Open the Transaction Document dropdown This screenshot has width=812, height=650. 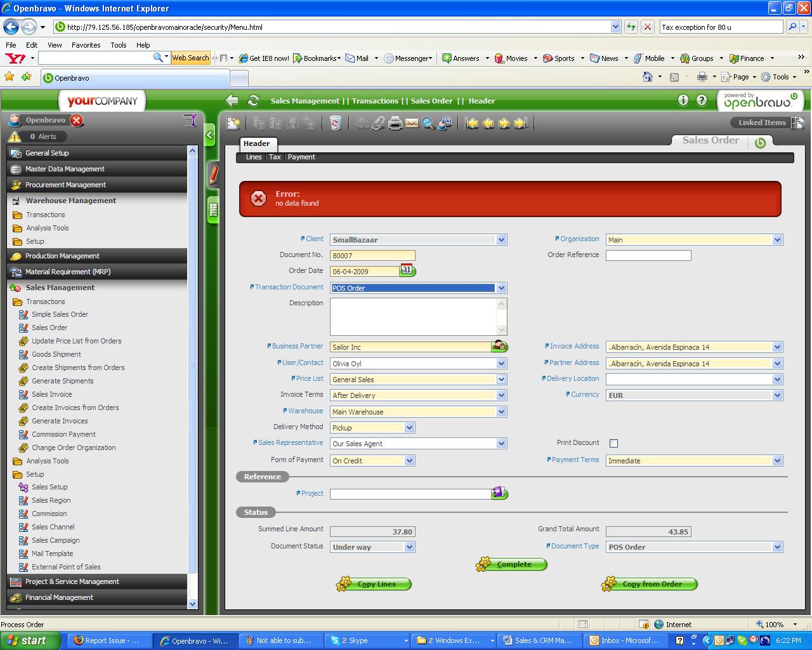(x=501, y=288)
